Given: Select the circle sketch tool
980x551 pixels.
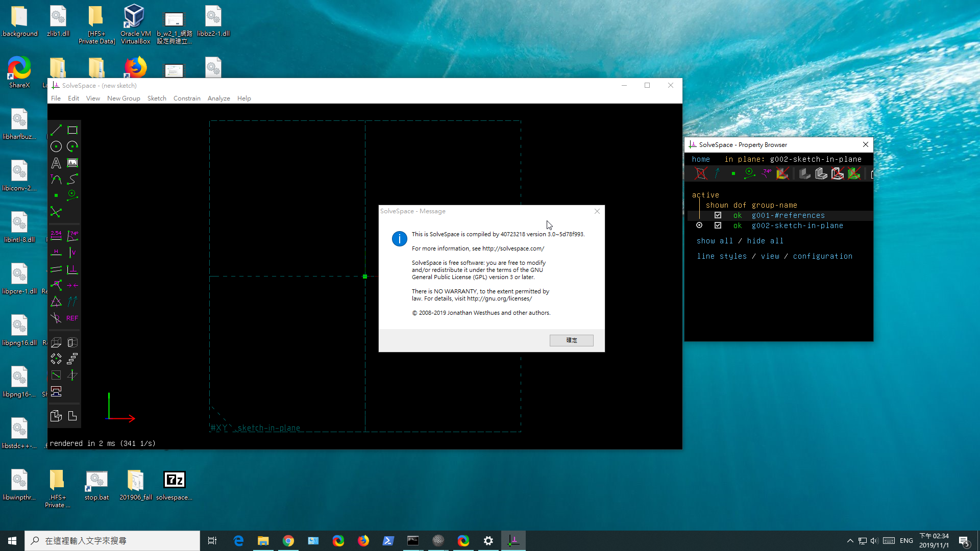Looking at the screenshot, I should click(56, 146).
